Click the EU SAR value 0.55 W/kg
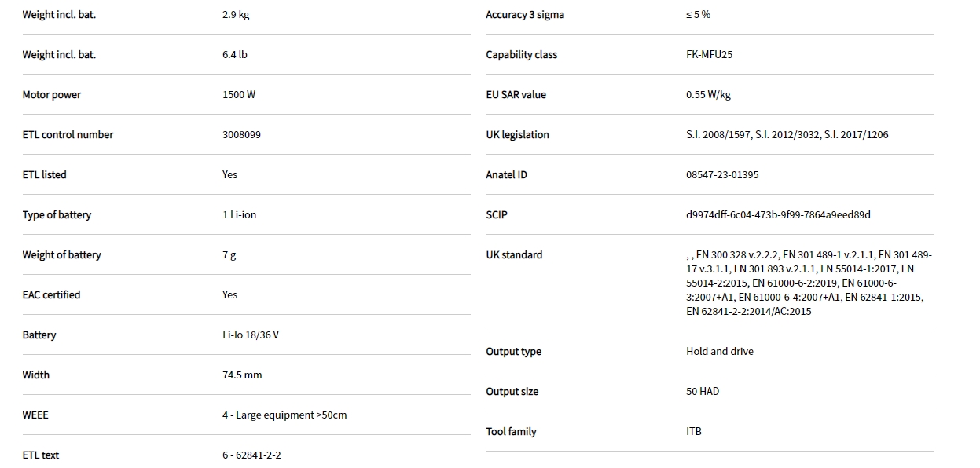This screenshot has width=980, height=468. pyautogui.click(x=708, y=95)
